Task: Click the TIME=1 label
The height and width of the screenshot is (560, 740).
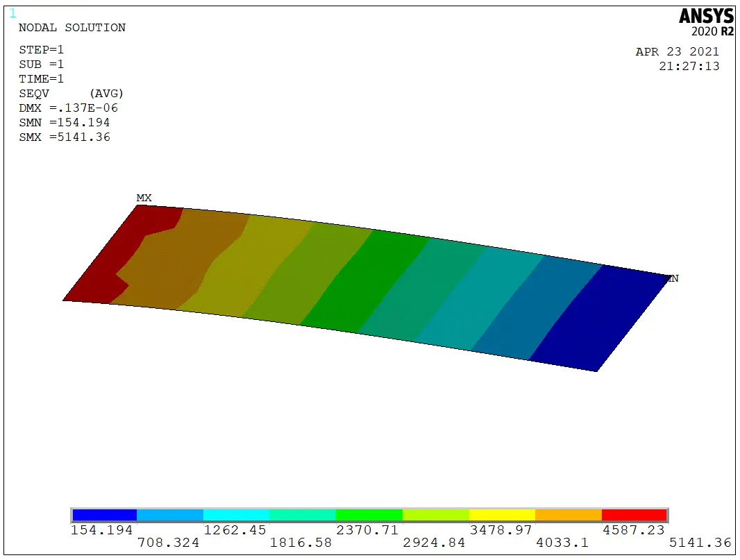Action: [41, 79]
